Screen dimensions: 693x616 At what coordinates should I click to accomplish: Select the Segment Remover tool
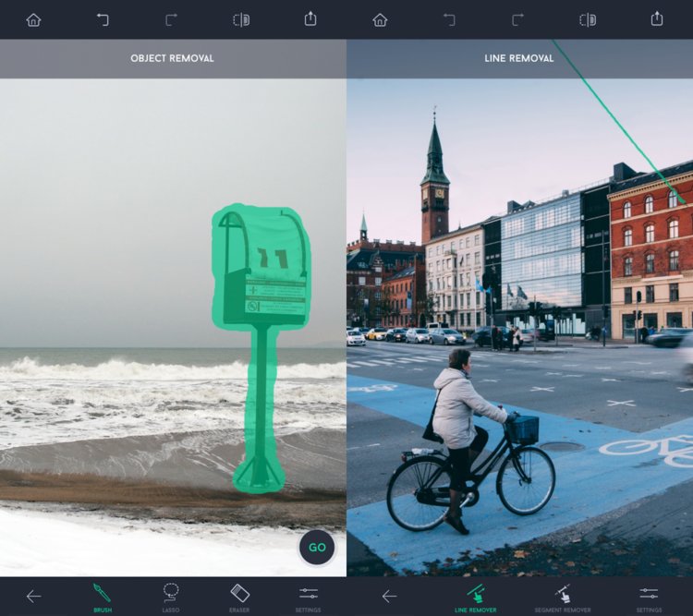(x=562, y=597)
